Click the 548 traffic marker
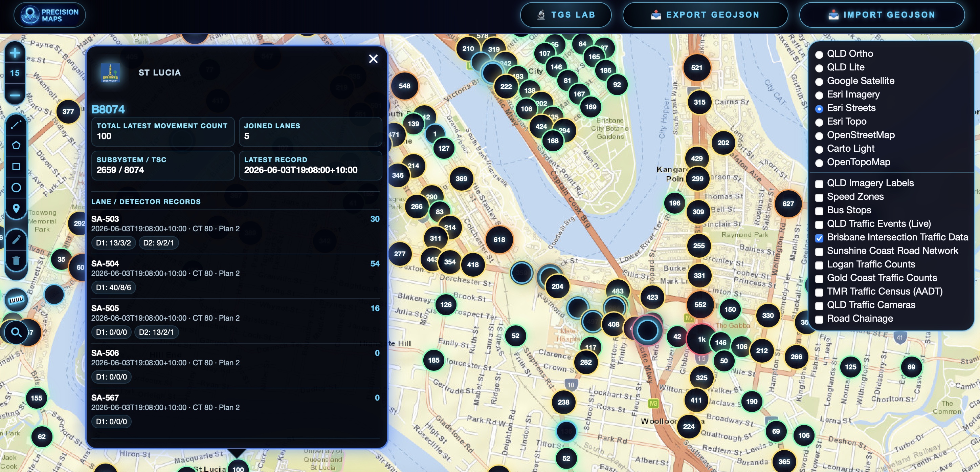 (404, 86)
